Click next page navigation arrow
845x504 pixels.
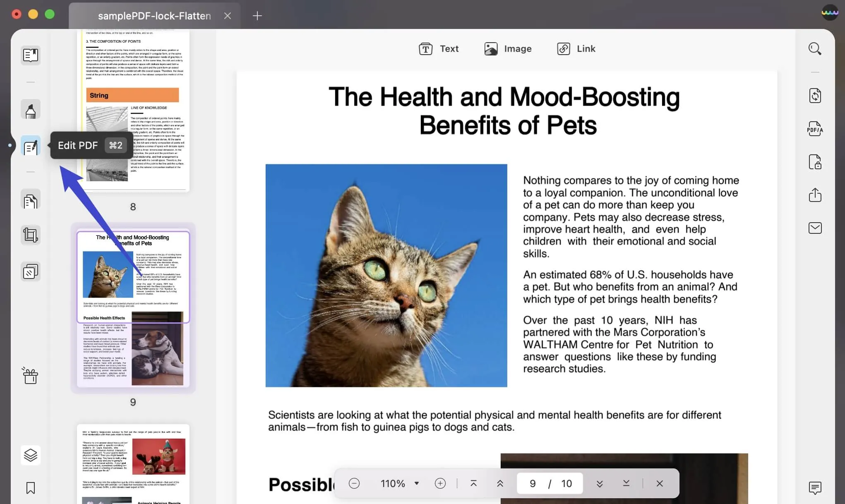599,483
